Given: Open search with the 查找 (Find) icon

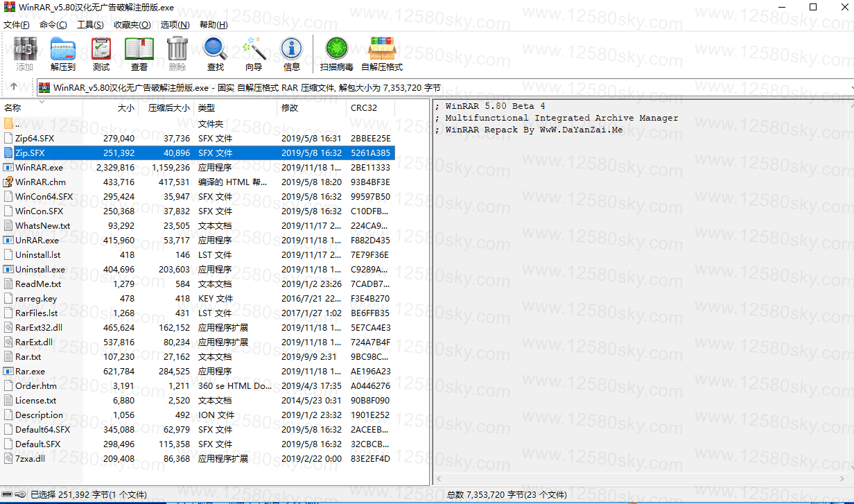Looking at the screenshot, I should (215, 49).
